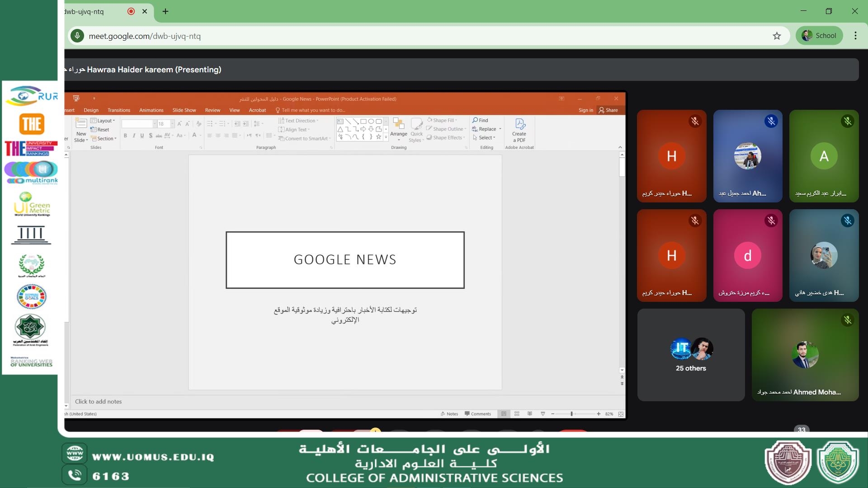This screenshot has width=868, height=488.
Task: Click the Reset slide button
Action: (x=100, y=130)
